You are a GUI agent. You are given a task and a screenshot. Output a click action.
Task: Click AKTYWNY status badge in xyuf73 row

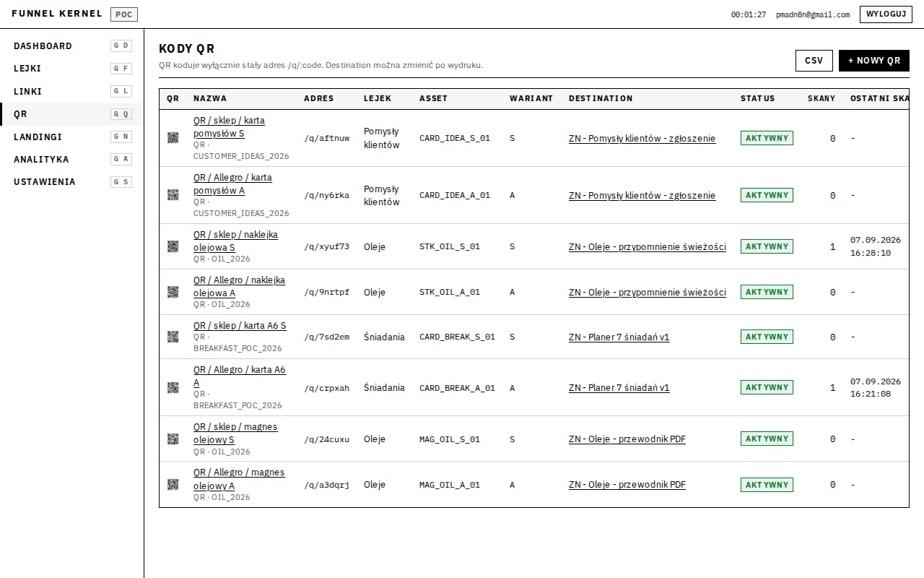(x=767, y=246)
